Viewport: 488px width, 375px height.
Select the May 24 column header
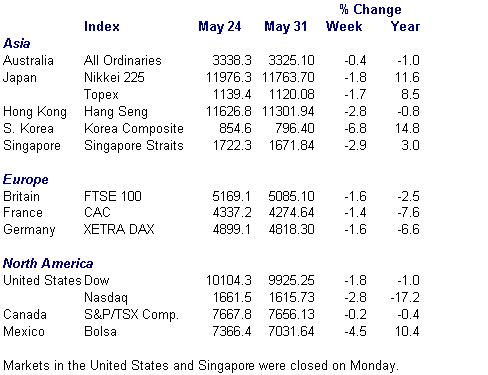pos(220,27)
